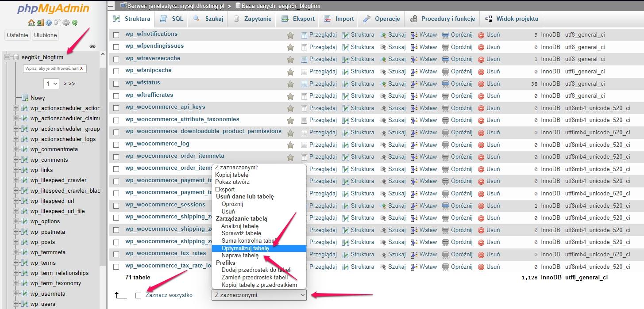Click the log out door icon
Screen dimensions: 644x309
[40, 23]
